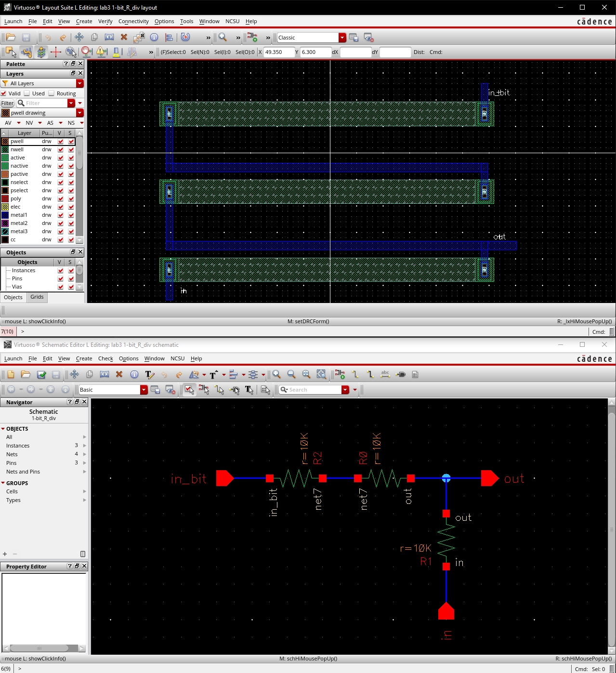Image resolution: width=616 pixels, height=673 pixels.
Task: Click the Check and Save icon in schematic toolbar
Action: pos(41,374)
